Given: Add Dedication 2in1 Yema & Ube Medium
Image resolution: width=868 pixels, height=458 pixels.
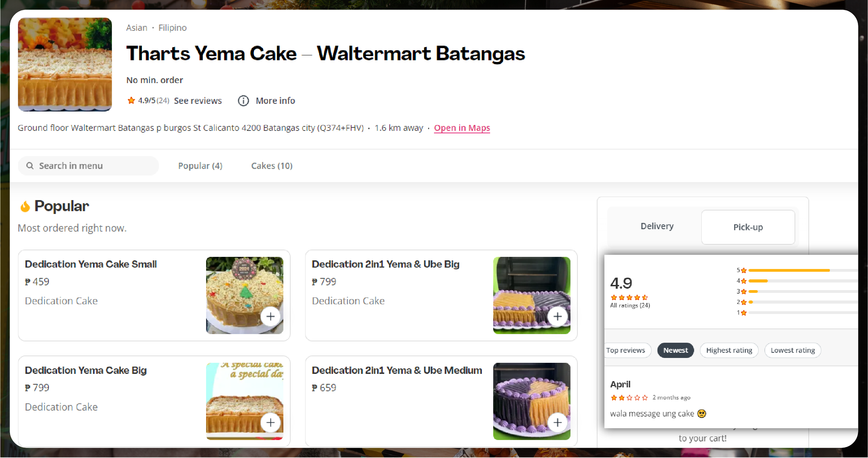Looking at the screenshot, I should click(x=557, y=422).
